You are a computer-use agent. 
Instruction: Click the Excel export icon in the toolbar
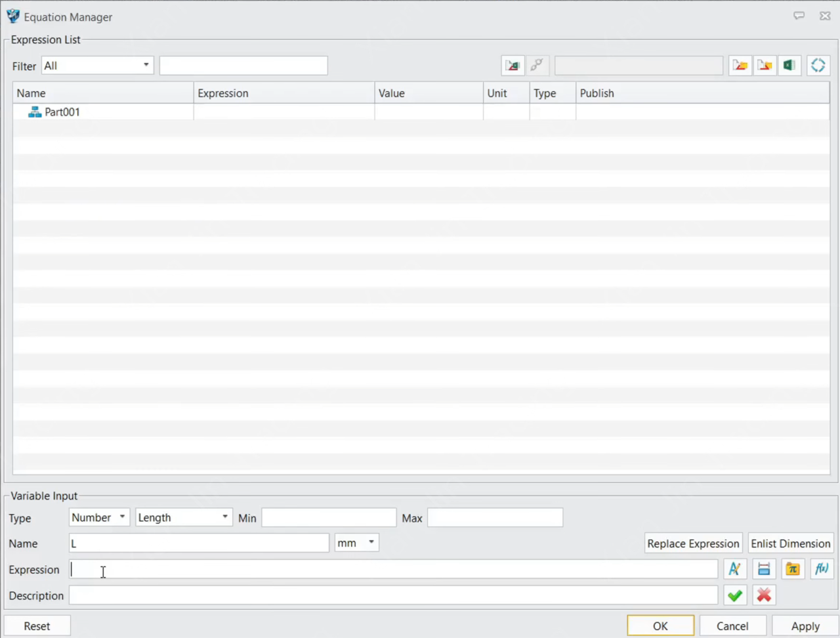[x=789, y=66]
